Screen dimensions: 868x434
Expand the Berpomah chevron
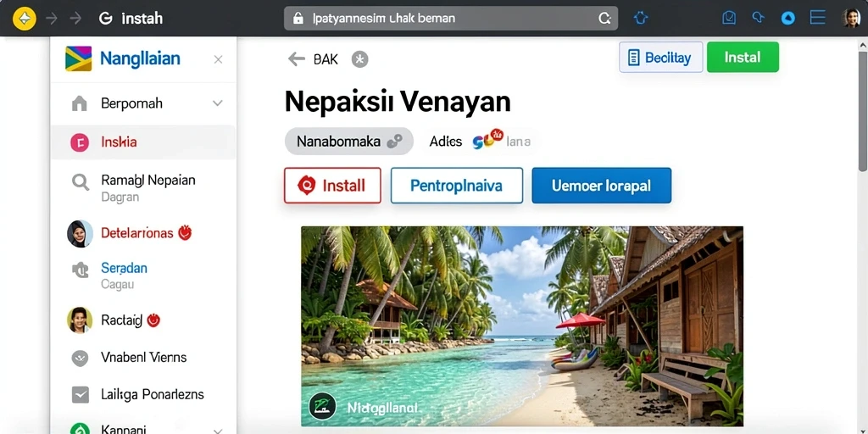click(218, 103)
